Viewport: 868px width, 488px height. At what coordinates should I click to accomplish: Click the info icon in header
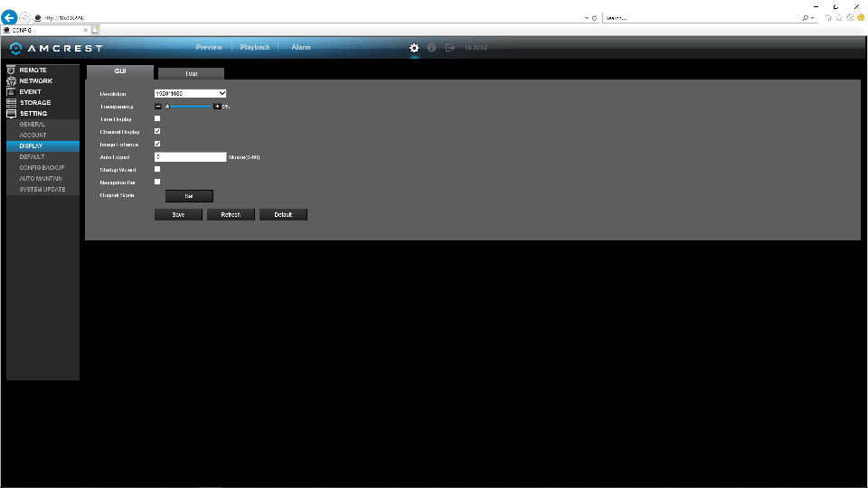coord(432,48)
